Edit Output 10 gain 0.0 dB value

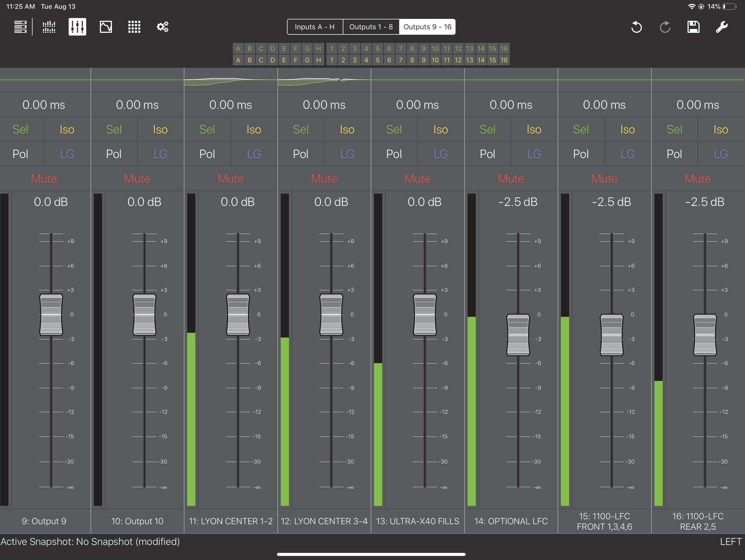[x=144, y=202]
